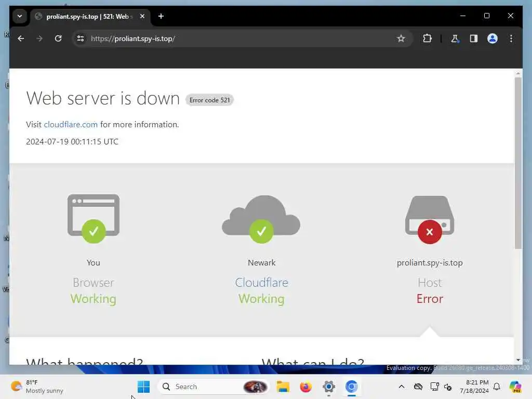532x399 pixels.
Task: Follow the cloudflare.com link
Action: (x=71, y=125)
